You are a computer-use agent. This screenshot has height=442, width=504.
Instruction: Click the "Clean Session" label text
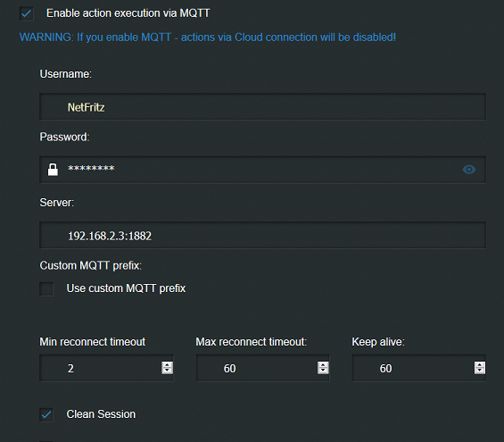click(101, 414)
